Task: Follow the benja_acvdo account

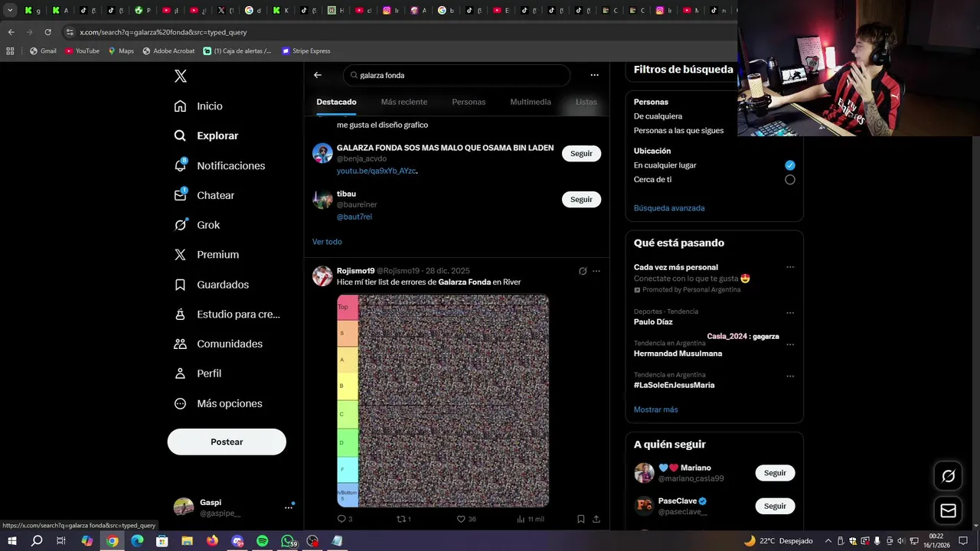Action: point(581,154)
